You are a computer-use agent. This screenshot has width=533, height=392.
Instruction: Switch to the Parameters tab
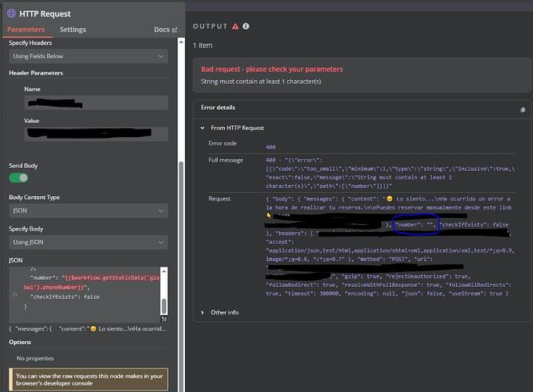pyautogui.click(x=26, y=30)
